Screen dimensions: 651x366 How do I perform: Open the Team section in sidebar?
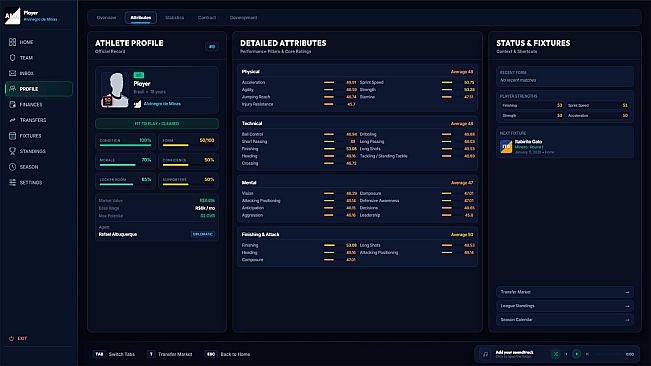click(39, 58)
